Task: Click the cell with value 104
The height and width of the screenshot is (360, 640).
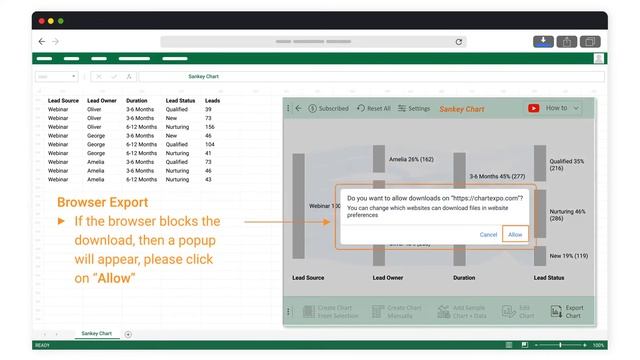Action: click(x=210, y=144)
